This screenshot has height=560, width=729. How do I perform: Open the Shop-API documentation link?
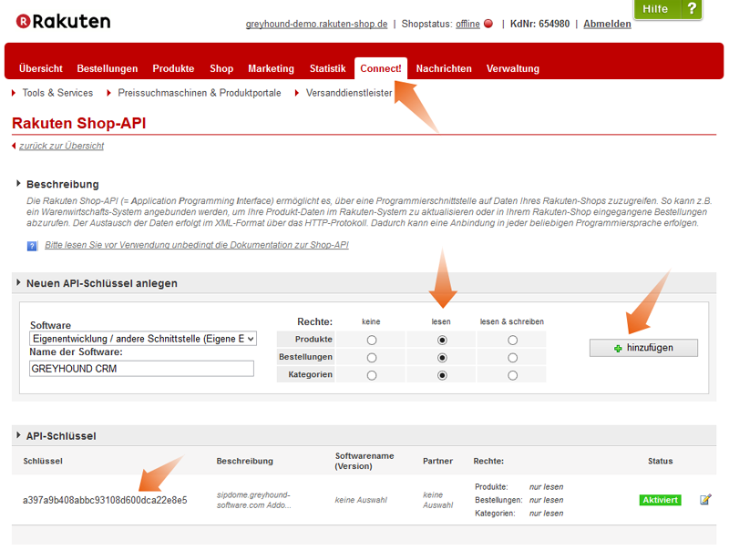(197, 245)
